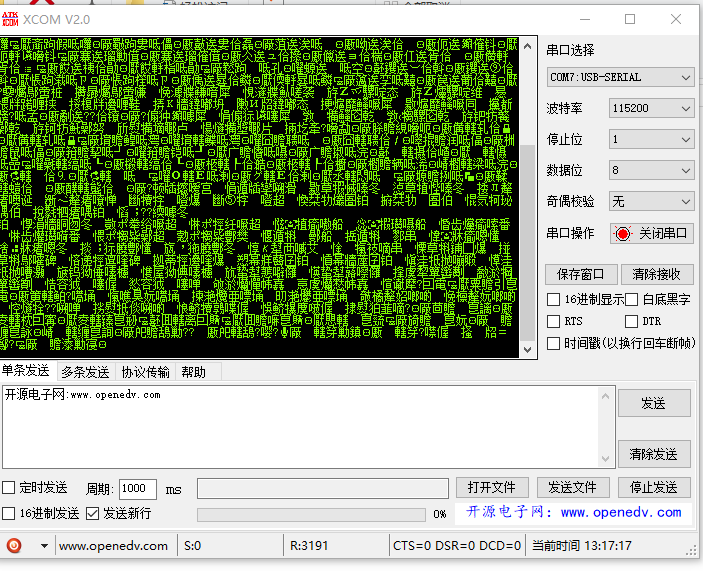Click the ATK XCOM application logo icon
703x571 pixels.
click(x=9, y=19)
